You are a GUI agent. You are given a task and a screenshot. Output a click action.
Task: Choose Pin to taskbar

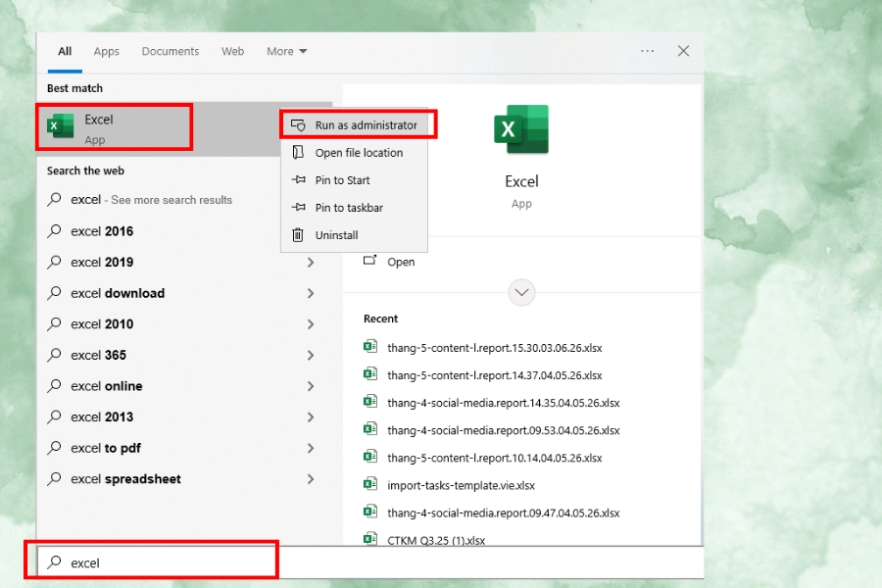(x=354, y=208)
